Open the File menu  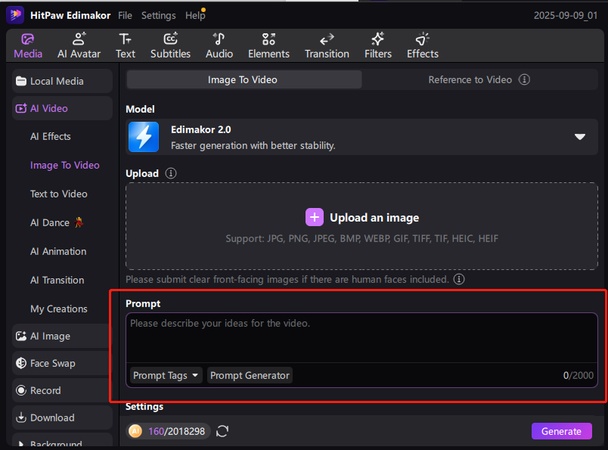[x=125, y=16]
